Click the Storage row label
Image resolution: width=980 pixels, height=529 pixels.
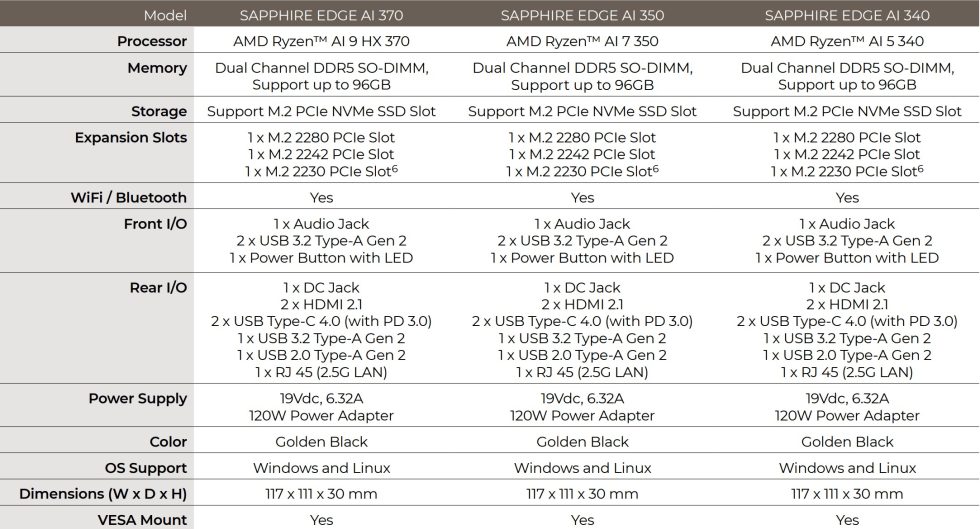pyautogui.click(x=159, y=111)
